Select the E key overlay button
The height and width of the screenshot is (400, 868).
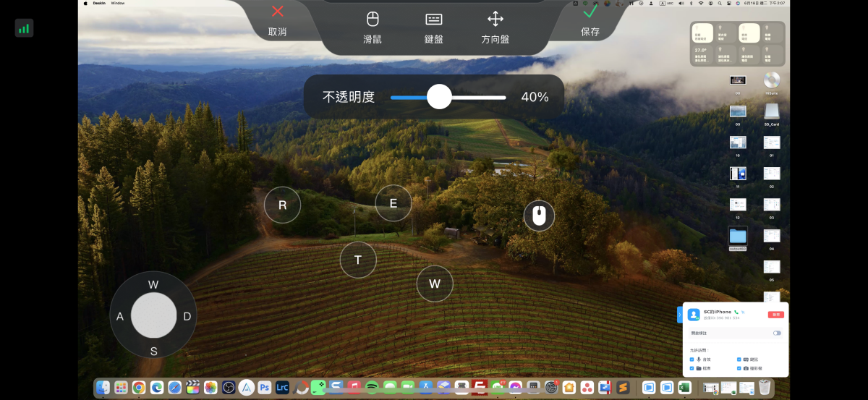[393, 203]
